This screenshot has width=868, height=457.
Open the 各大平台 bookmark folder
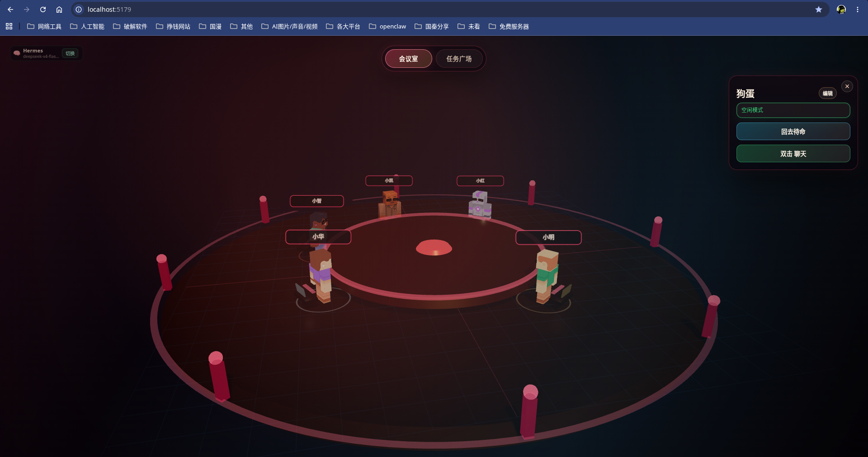(x=343, y=27)
